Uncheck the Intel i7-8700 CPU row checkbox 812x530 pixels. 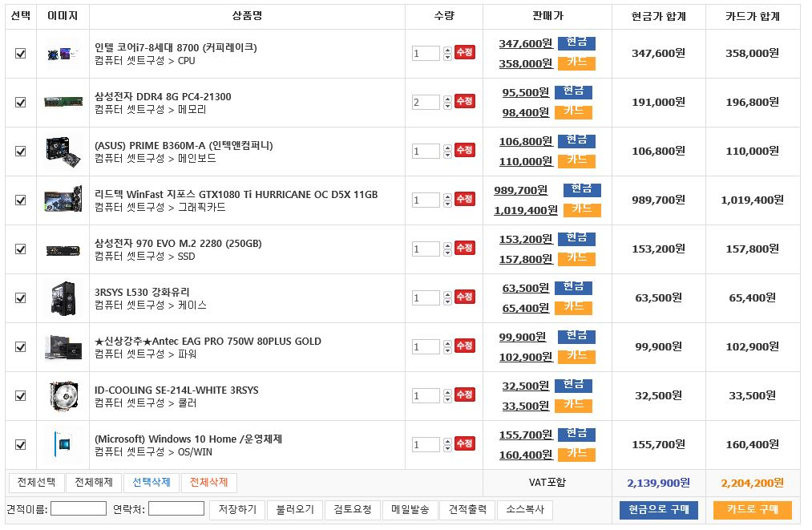point(21,54)
